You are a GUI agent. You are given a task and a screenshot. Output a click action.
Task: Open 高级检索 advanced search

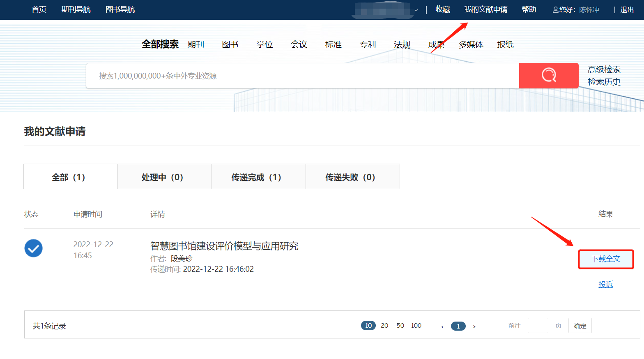[604, 69]
